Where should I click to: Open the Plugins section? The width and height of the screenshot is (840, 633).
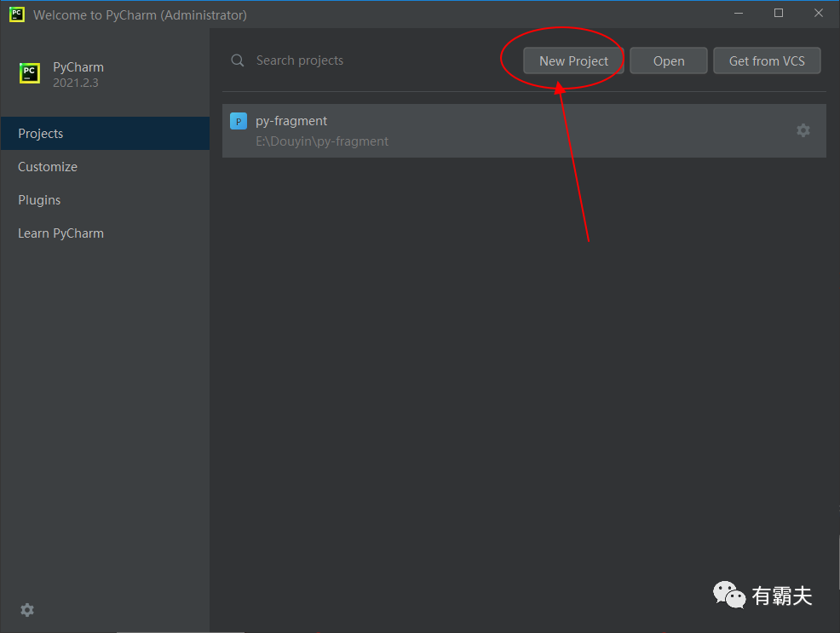pos(39,200)
